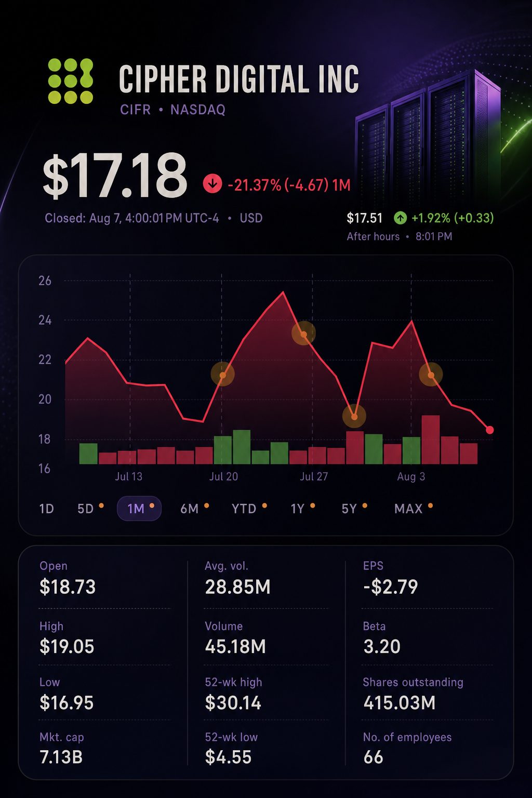
Task: Click the 52-wk high value $30.14
Action: [x=233, y=703]
